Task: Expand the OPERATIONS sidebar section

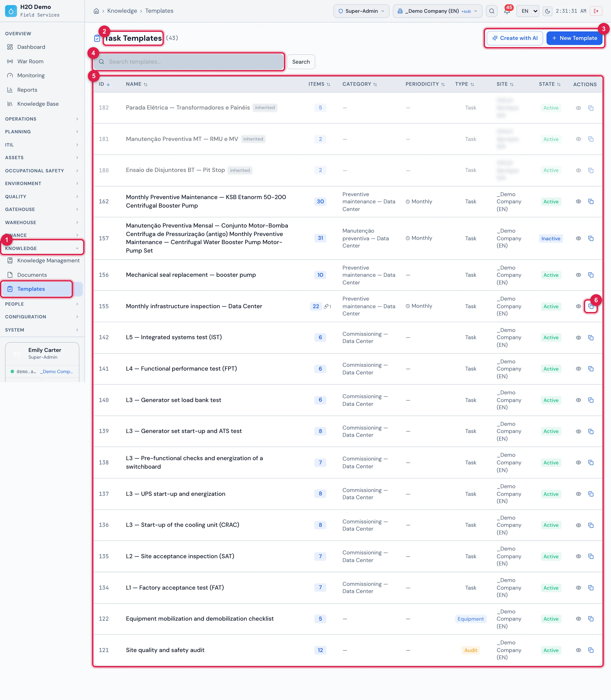Action: pyautogui.click(x=42, y=119)
